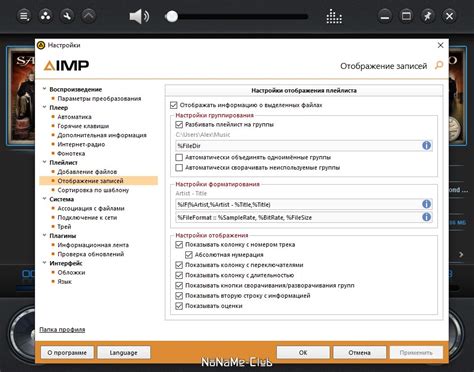Screen dimensions: 474x372
Task: Click the pin icon in player toolbar
Action: pyautogui.click(x=428, y=16)
